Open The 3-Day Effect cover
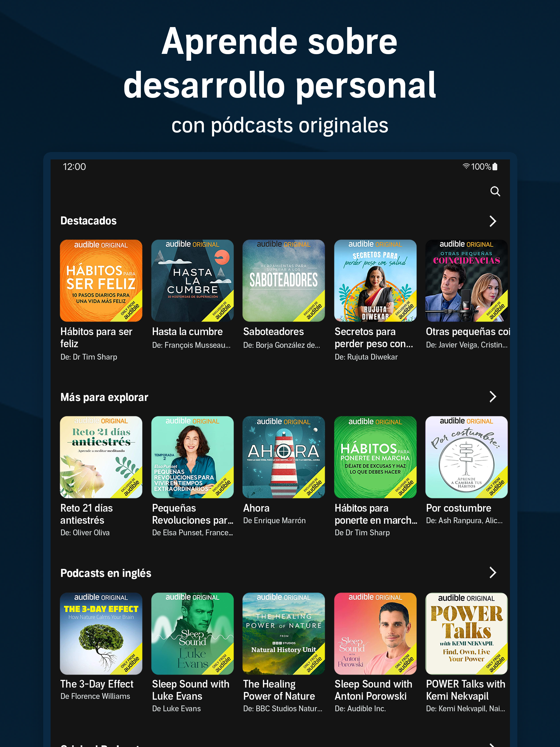The height and width of the screenshot is (747, 560). point(101,634)
